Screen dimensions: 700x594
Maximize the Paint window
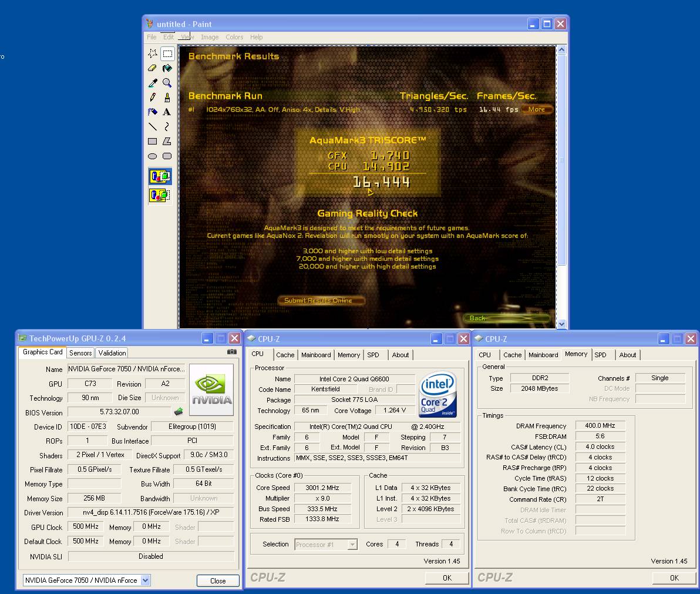547,24
